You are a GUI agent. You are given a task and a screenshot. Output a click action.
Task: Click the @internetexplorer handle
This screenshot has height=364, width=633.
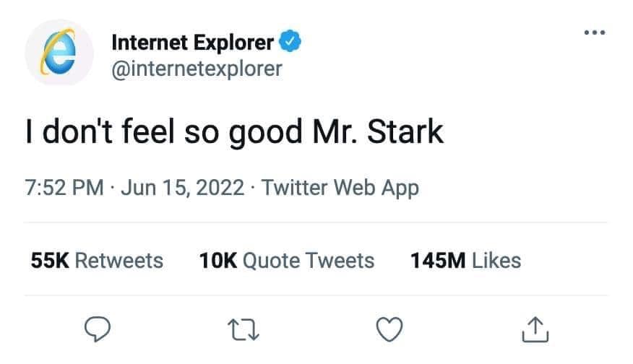(197, 69)
